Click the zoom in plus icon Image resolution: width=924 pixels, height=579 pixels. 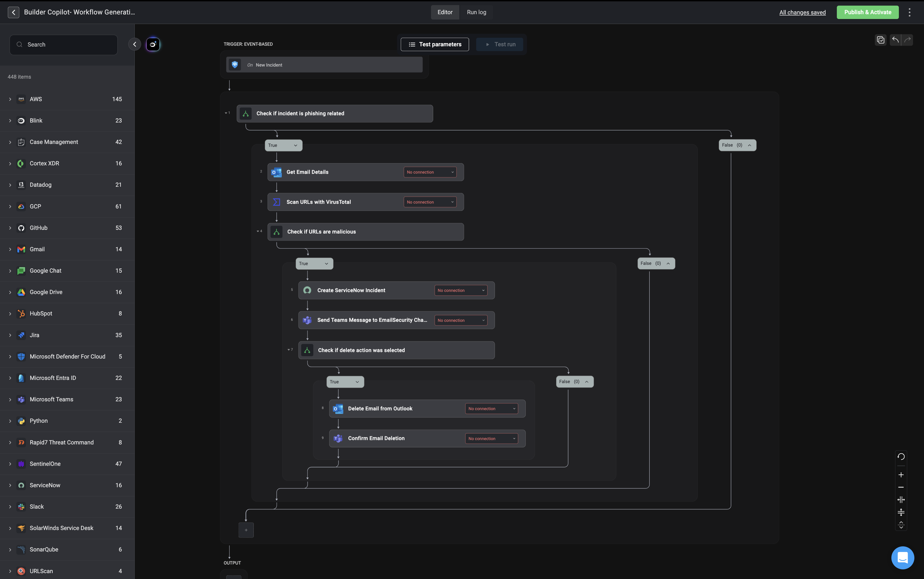901,475
